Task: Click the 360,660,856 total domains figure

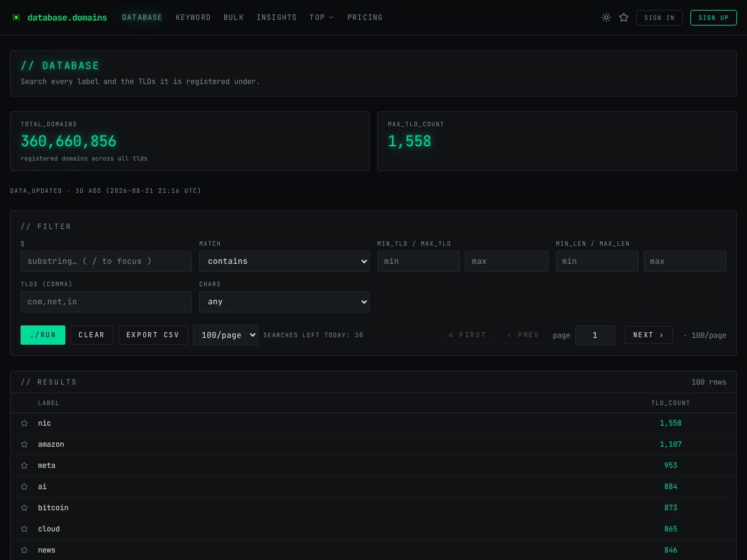Action: coord(68,141)
